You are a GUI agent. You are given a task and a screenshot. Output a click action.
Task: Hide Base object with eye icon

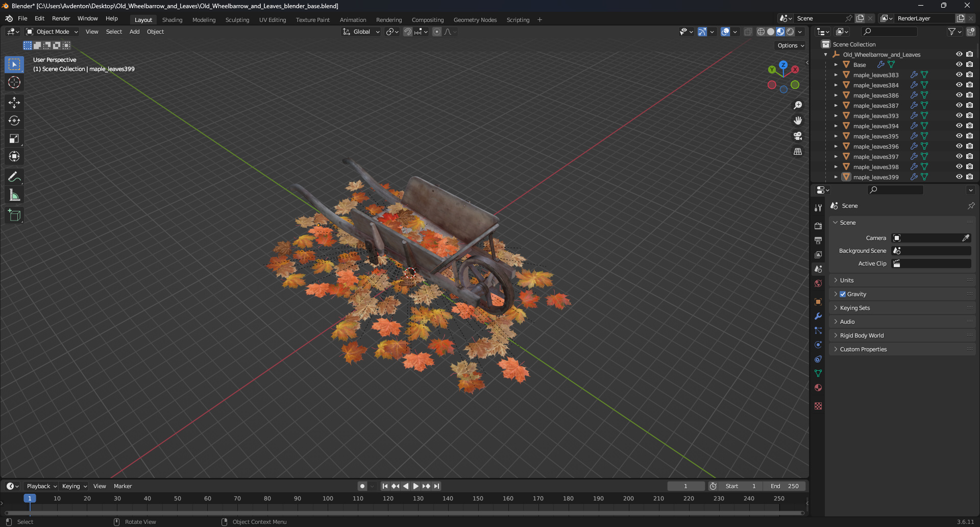[959, 65]
